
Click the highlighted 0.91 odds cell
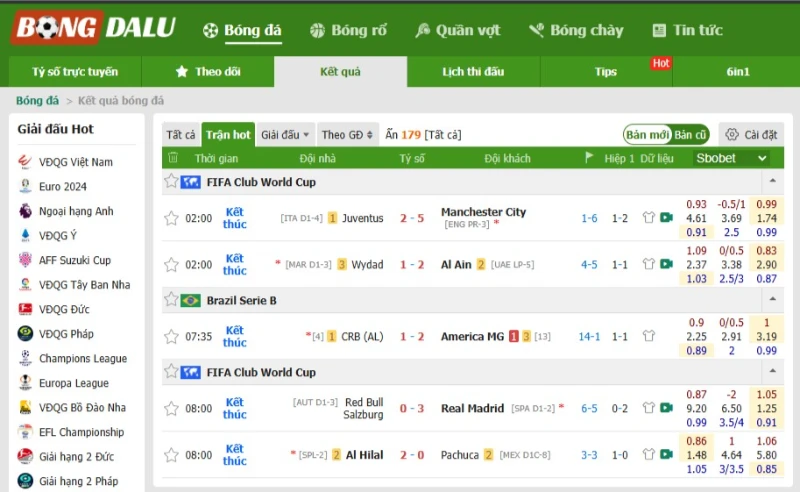[x=696, y=232]
